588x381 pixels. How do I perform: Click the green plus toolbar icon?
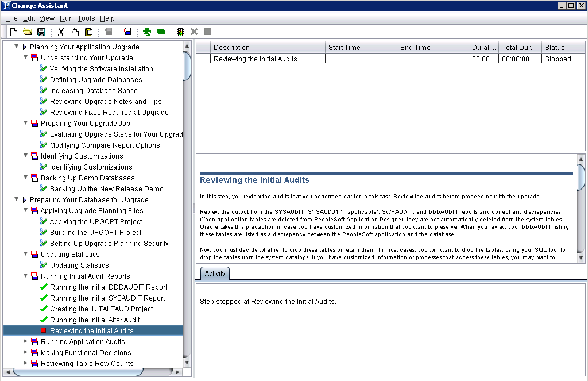(146, 32)
